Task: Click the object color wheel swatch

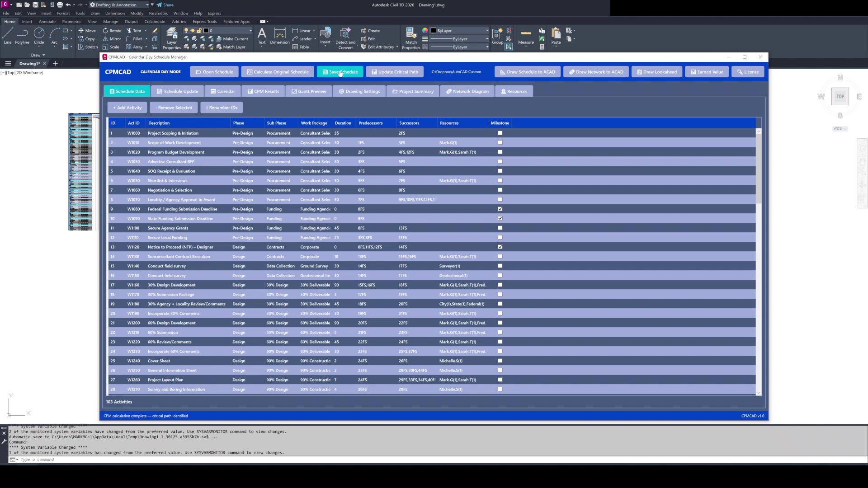Action: [425, 31]
